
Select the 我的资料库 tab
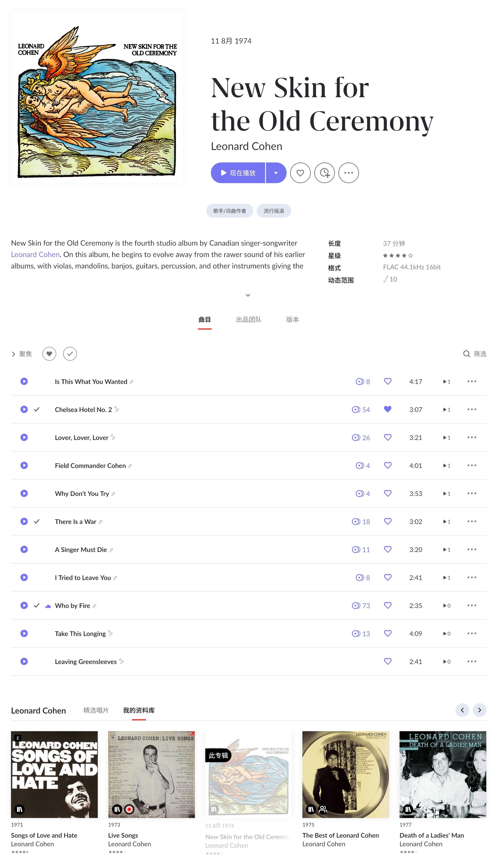pyautogui.click(x=139, y=710)
